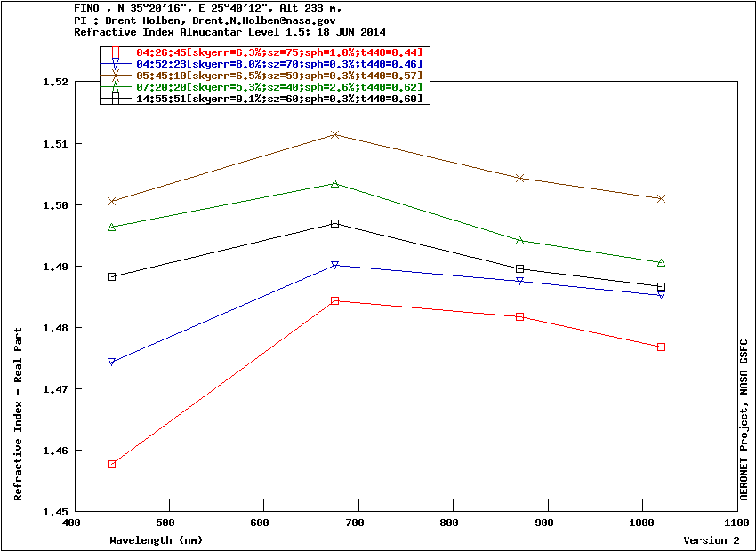Click the Version 2 text
The height and width of the screenshot is (551, 756).
[711, 539]
